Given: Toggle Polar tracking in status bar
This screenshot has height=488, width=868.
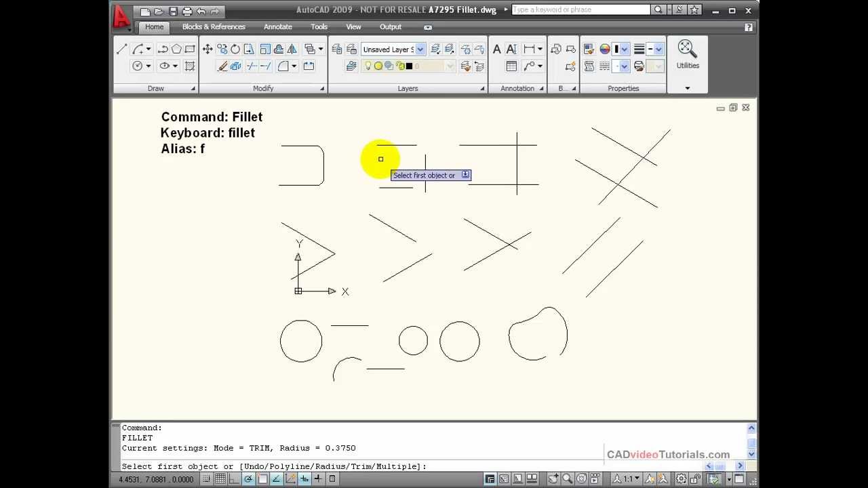Looking at the screenshot, I should click(248, 479).
